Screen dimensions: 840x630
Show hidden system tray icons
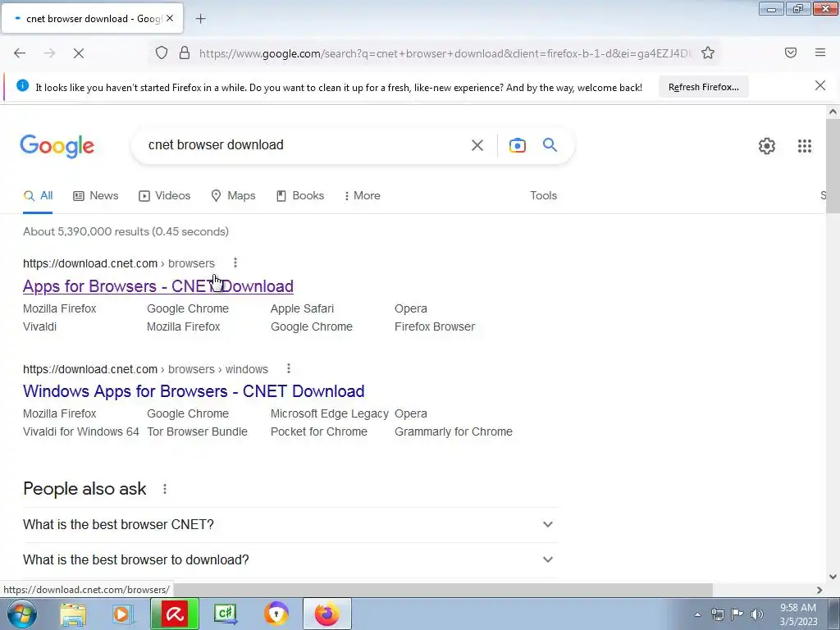[x=697, y=614]
